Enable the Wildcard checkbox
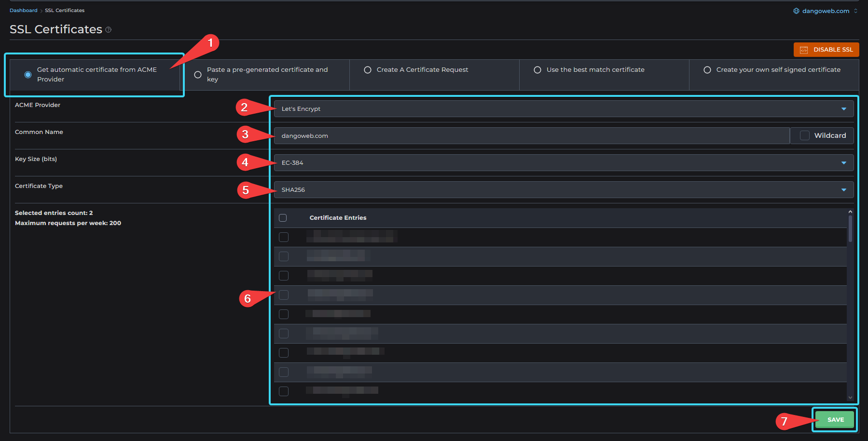Screen dimensions: 868x441 click(805, 135)
